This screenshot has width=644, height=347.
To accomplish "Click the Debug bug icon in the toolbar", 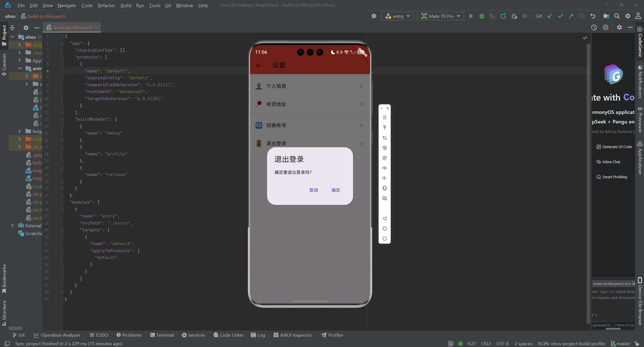I will 482,16.
